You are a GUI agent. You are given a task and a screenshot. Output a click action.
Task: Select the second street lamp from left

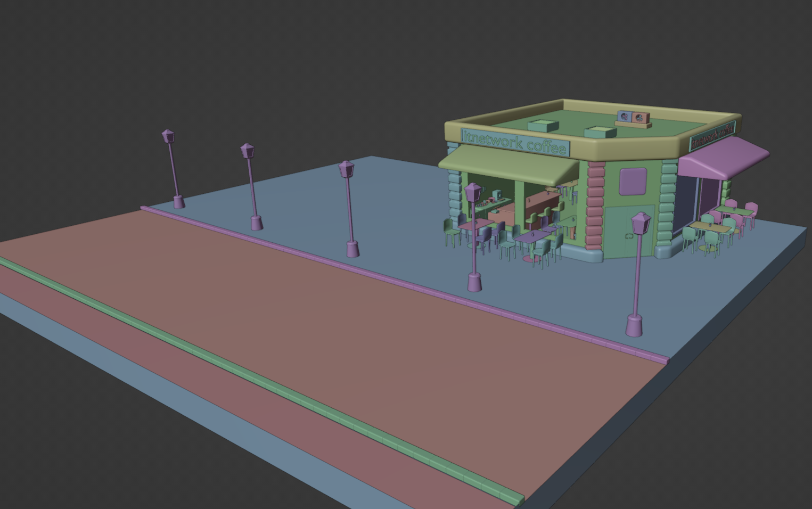[x=251, y=186]
